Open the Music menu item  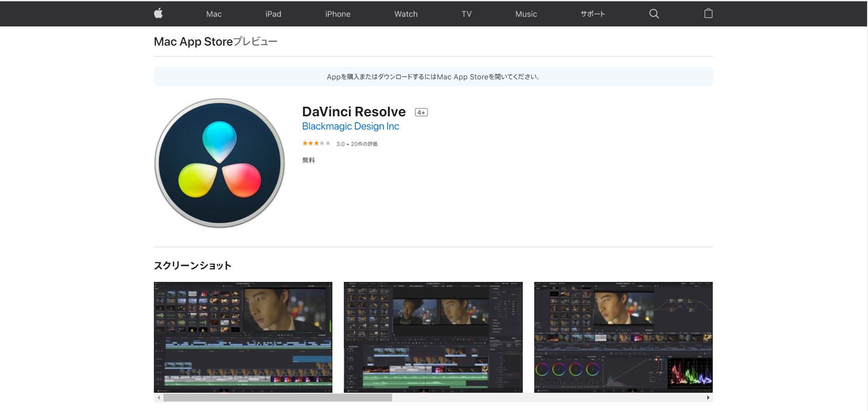coord(526,14)
